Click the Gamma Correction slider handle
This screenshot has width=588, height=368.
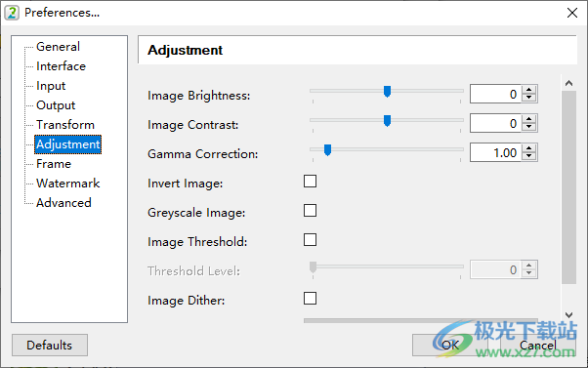[x=327, y=150]
